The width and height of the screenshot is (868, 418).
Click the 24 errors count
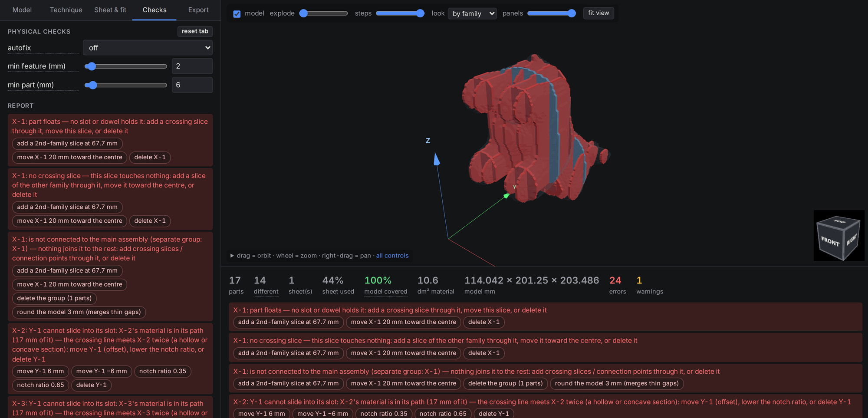click(x=615, y=280)
